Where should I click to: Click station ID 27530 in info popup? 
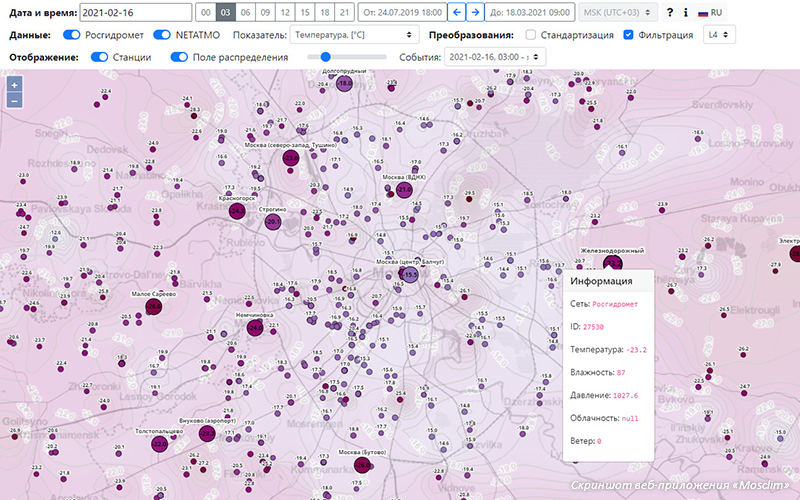pos(593,327)
